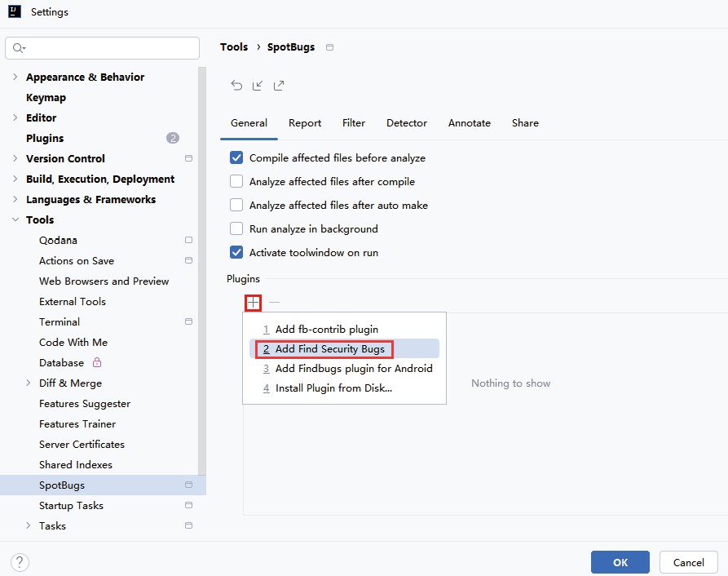Click the help question mark icon
This screenshot has width=728, height=576.
[20, 562]
